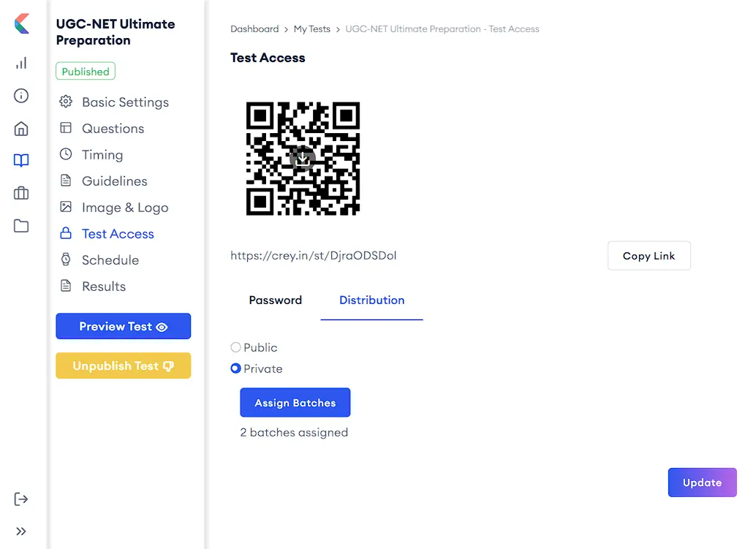This screenshot has height=549, width=756.
Task: Open Basic Settings in test menu
Action: tap(125, 102)
